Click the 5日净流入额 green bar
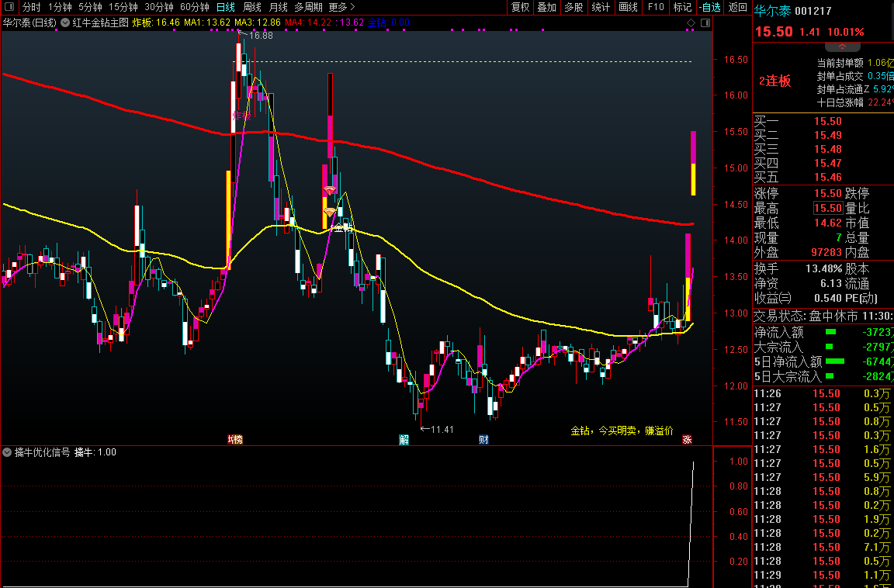 click(835, 361)
